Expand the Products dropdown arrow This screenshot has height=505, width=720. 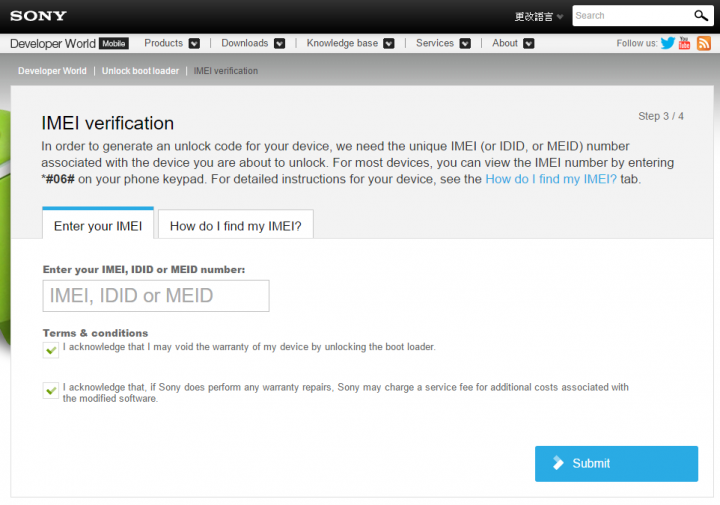tap(194, 44)
